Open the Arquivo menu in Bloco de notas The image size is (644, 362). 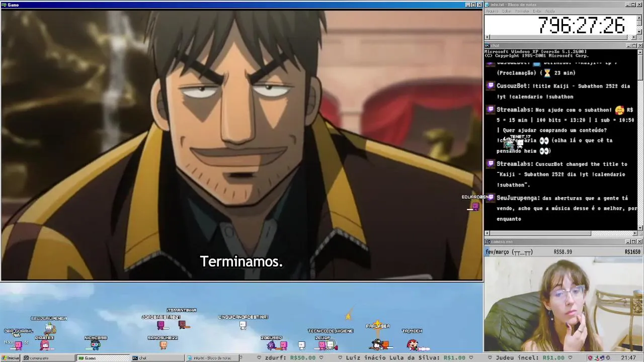coord(492,11)
